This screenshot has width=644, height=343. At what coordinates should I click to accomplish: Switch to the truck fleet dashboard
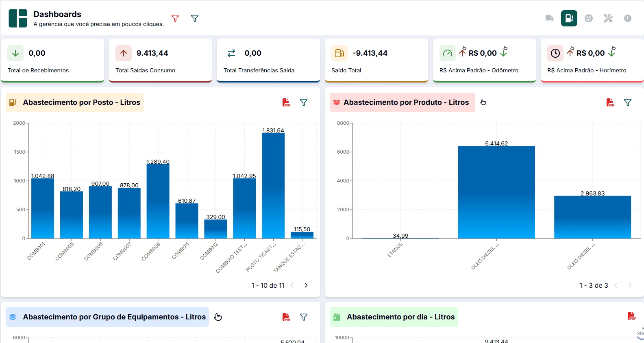549,18
